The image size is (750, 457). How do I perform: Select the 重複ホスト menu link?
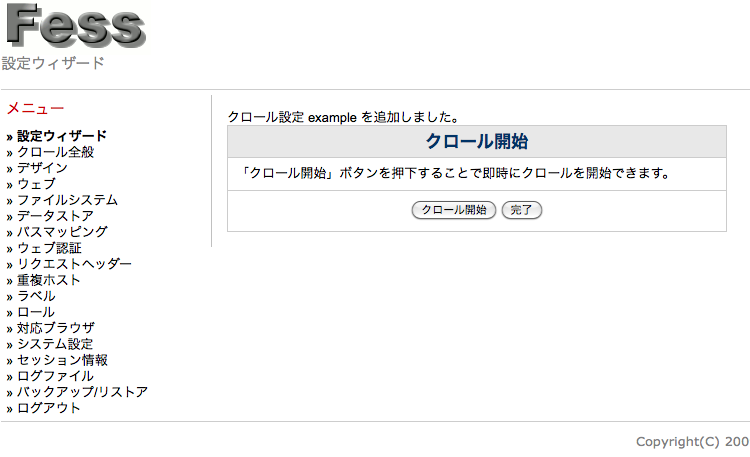[x=49, y=280]
